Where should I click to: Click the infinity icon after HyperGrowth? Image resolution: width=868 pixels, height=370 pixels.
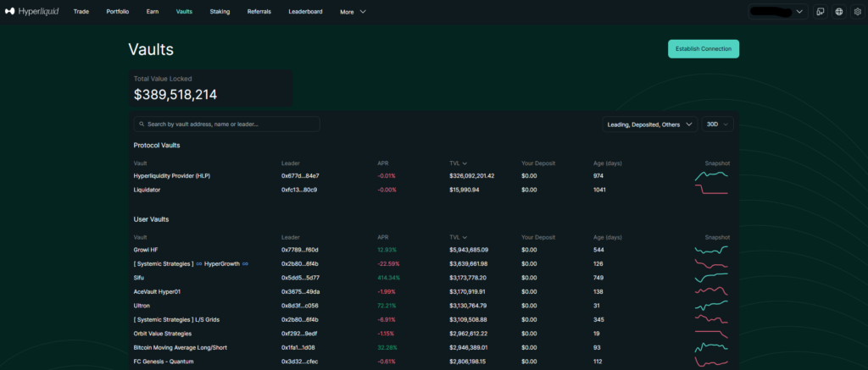(x=245, y=264)
